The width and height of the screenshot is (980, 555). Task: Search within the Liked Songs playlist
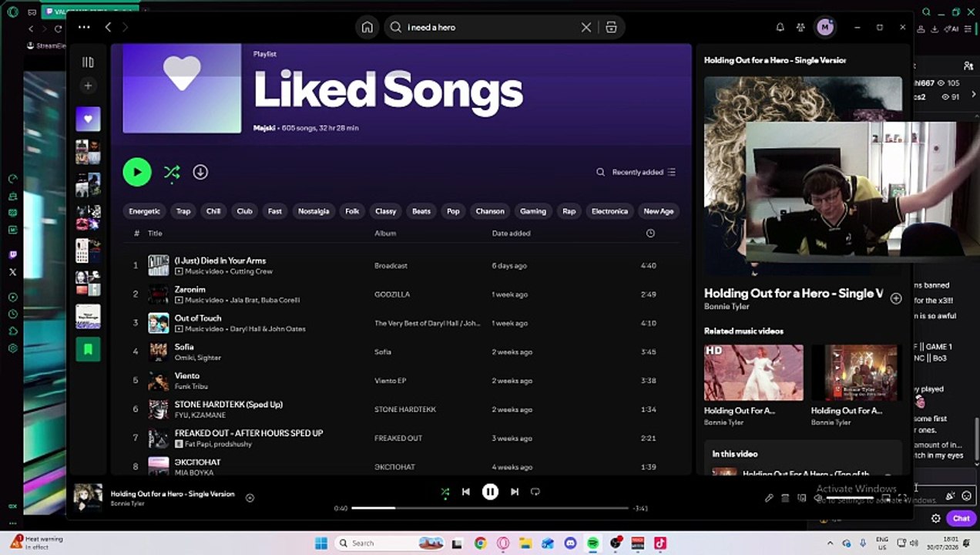[600, 172]
